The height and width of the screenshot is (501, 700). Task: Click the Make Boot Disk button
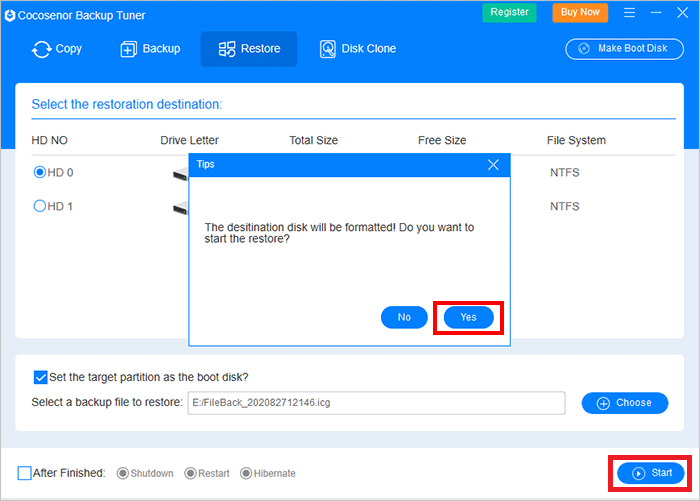pyautogui.click(x=624, y=49)
